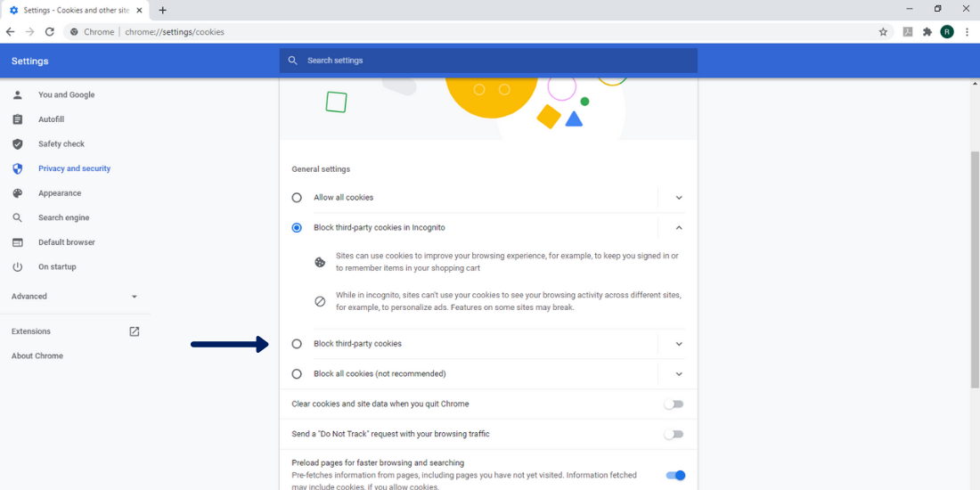Toggle the Do Not Track request switch
Screen dimensions: 980x490
(x=674, y=435)
